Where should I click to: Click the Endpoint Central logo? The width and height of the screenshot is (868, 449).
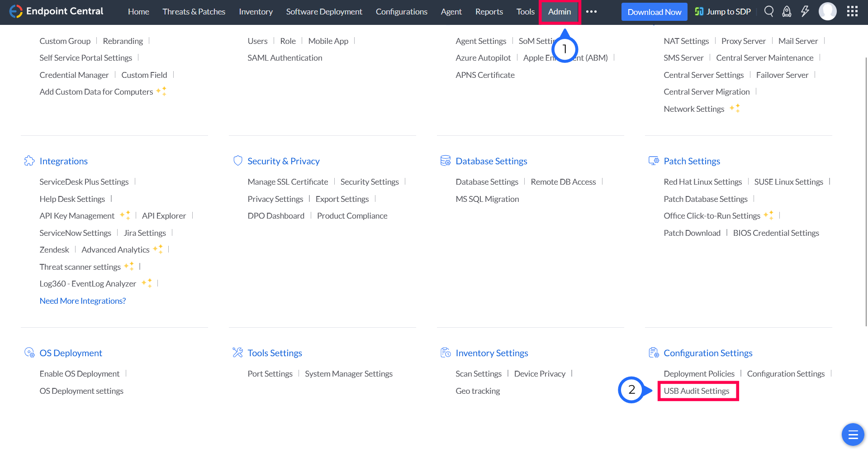coord(57,11)
